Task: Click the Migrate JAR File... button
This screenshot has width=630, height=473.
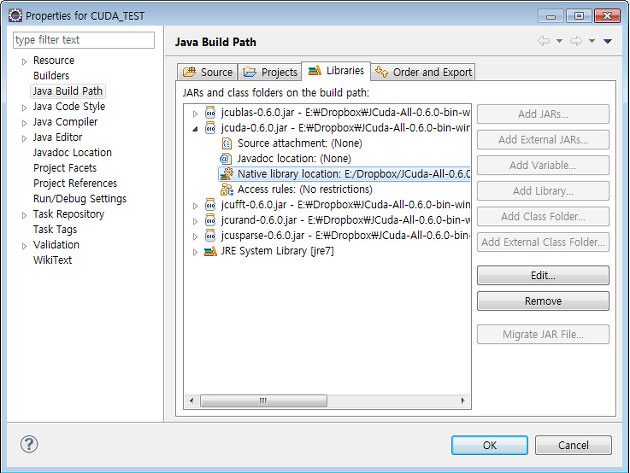Action: (x=543, y=334)
